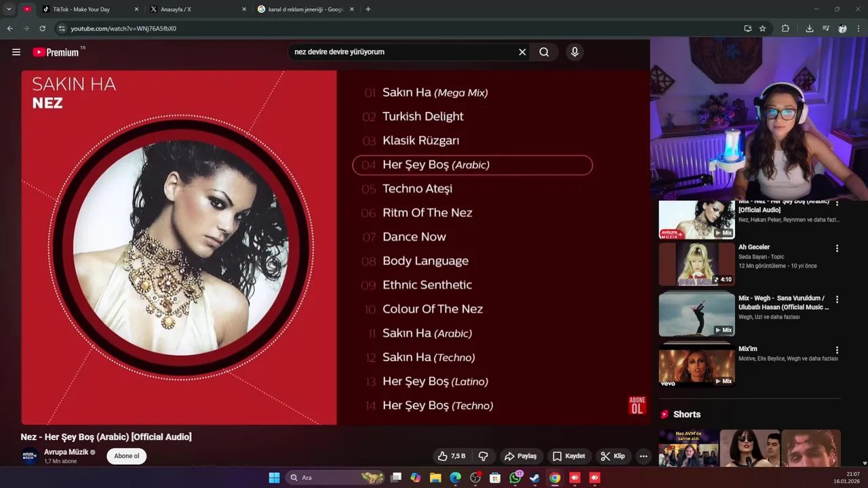868x488 pixels.
Task: Open the Avrupa Müzik channel name link
Action: pyautogui.click(x=66, y=452)
